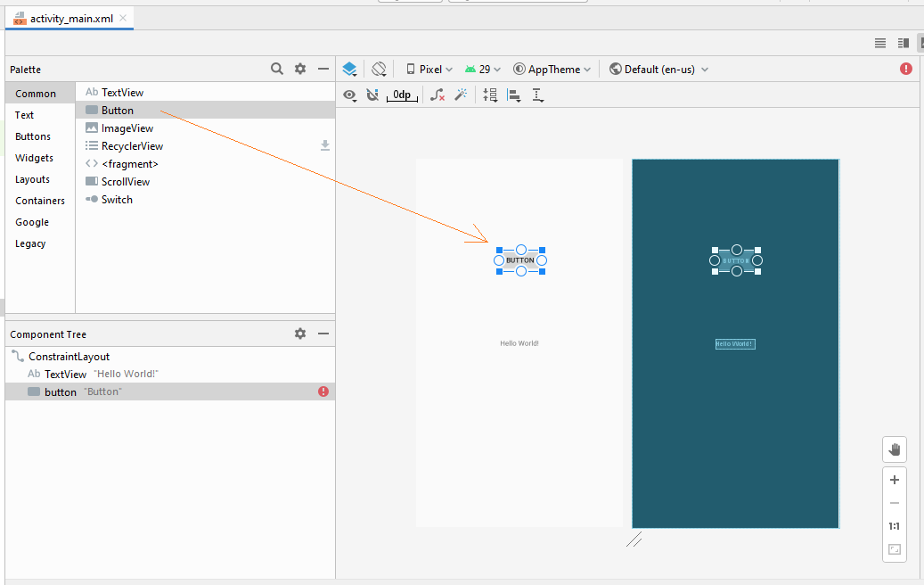The width and height of the screenshot is (924, 585).
Task: Select ScrollView in the palette
Action: tap(205, 182)
